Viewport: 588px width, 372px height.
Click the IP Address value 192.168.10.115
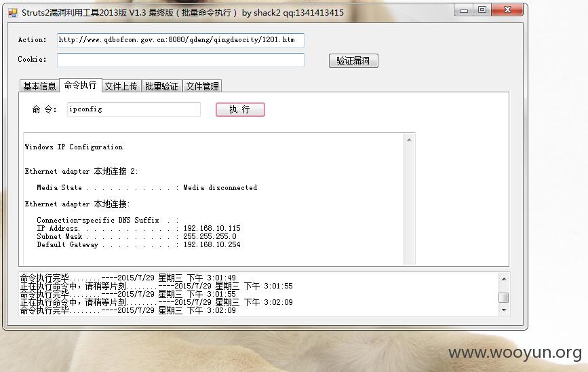pos(212,228)
